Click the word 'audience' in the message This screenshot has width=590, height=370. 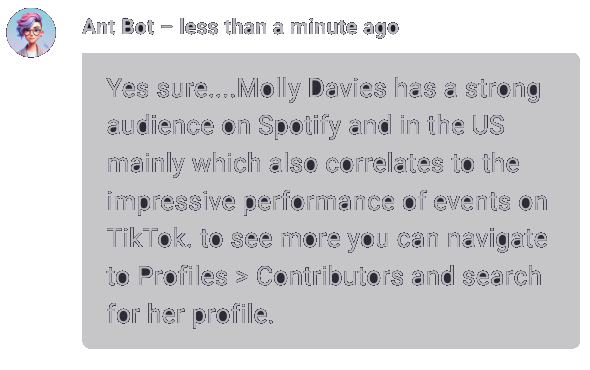[161, 126]
